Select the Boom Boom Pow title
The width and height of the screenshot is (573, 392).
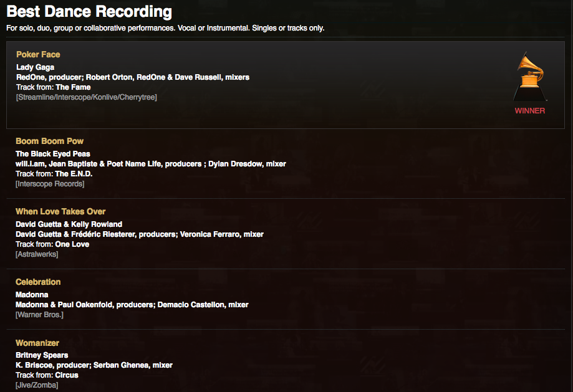pyautogui.click(x=49, y=141)
